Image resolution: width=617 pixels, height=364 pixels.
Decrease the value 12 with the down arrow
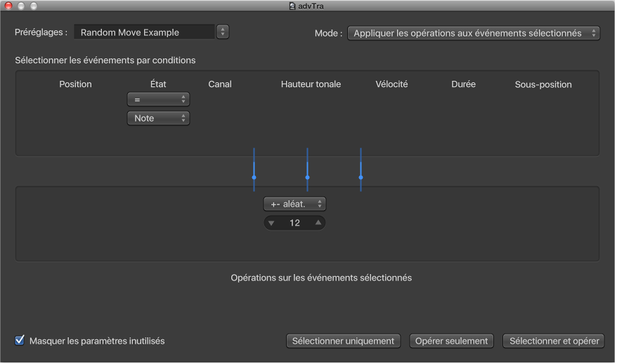tap(272, 223)
